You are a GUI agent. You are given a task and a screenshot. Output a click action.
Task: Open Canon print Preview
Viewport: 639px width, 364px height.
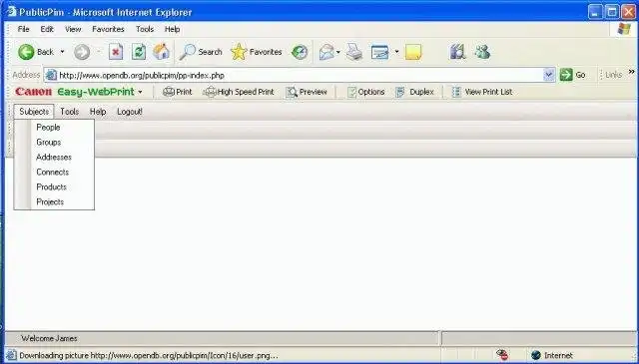pyautogui.click(x=307, y=92)
